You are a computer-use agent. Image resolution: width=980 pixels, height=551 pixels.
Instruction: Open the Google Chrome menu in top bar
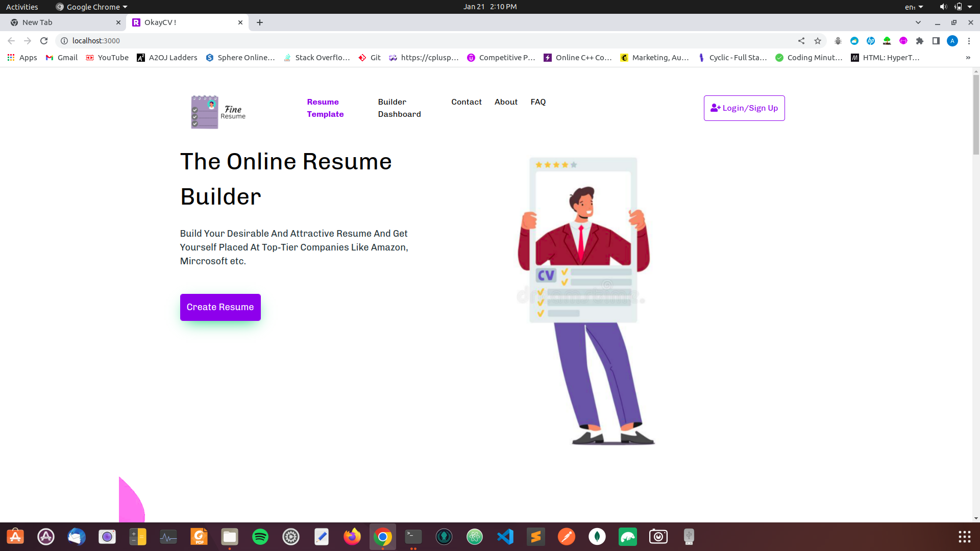click(x=91, y=7)
